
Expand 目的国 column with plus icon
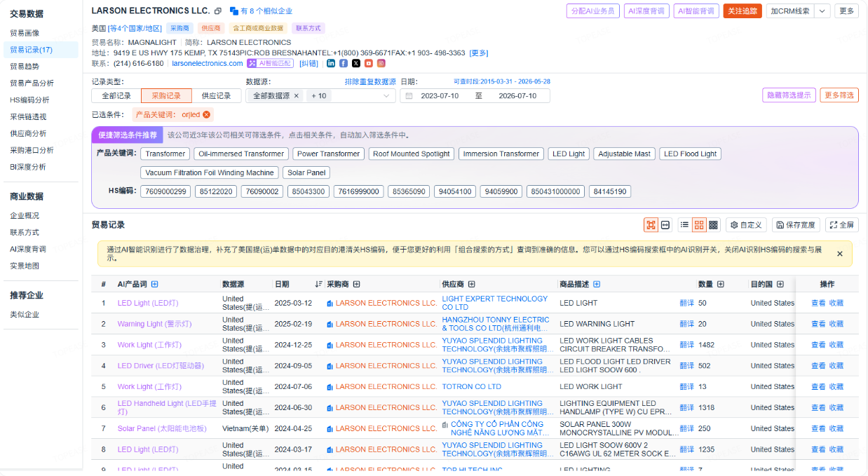tap(780, 284)
